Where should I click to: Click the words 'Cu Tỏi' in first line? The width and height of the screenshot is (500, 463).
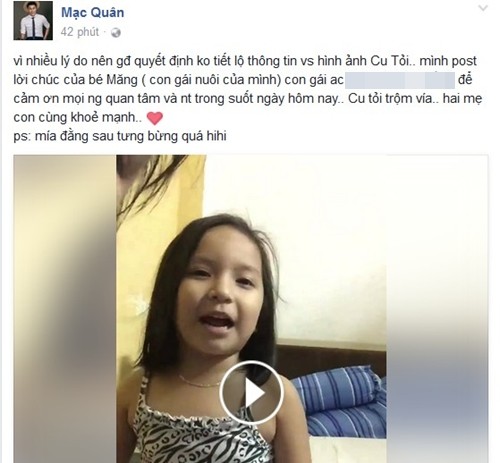(390, 61)
